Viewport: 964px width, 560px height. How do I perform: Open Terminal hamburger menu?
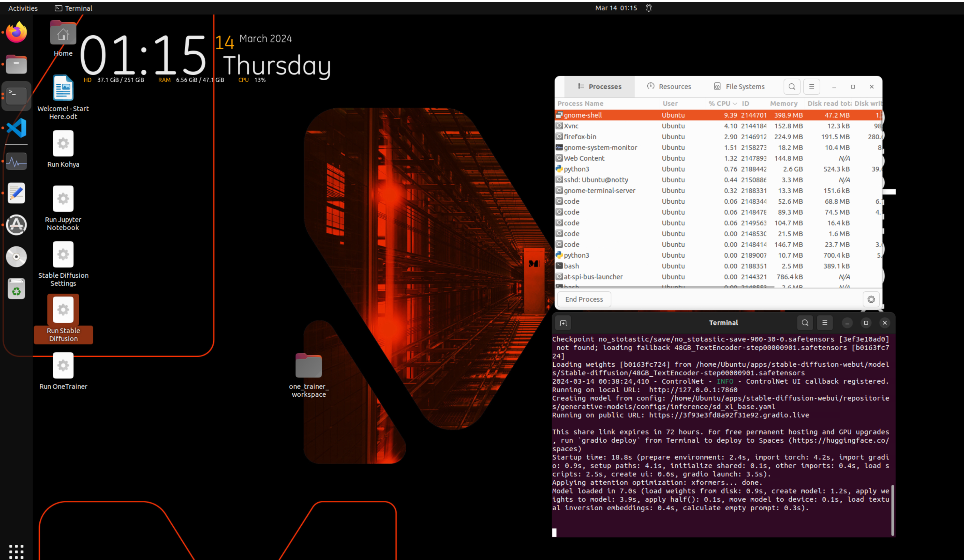click(825, 323)
